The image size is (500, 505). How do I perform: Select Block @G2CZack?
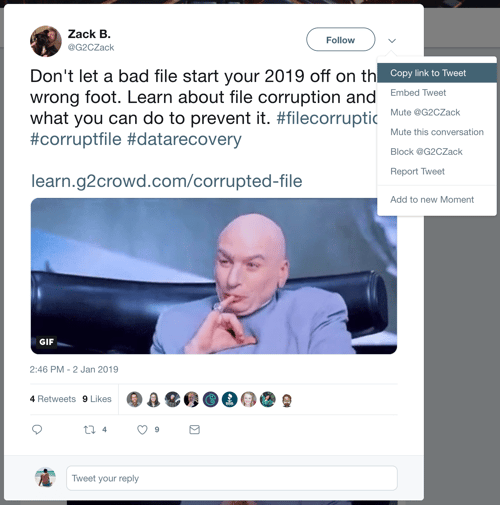426,151
